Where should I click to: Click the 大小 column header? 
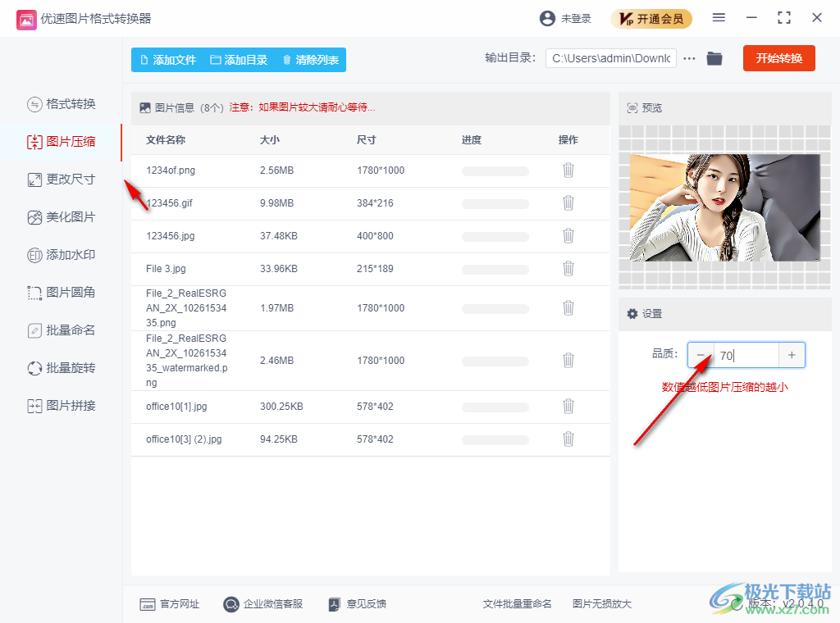[269, 139]
